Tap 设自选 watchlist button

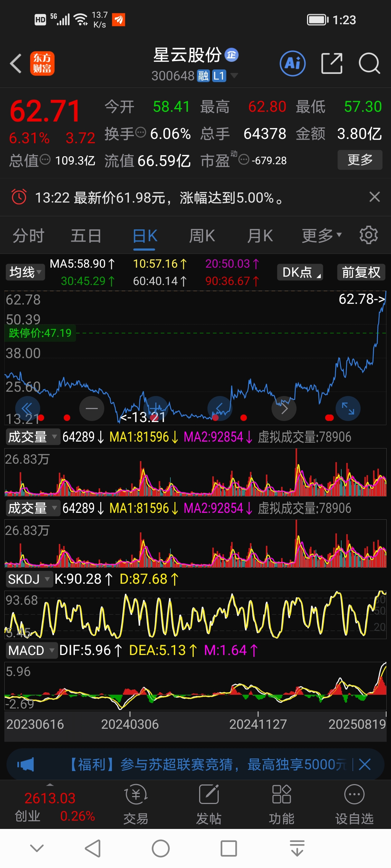(x=354, y=804)
